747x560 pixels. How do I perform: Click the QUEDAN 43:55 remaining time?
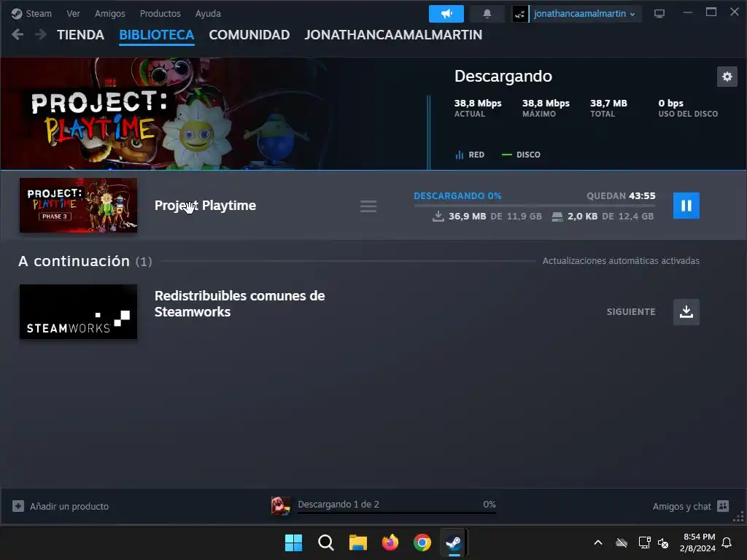(x=621, y=195)
